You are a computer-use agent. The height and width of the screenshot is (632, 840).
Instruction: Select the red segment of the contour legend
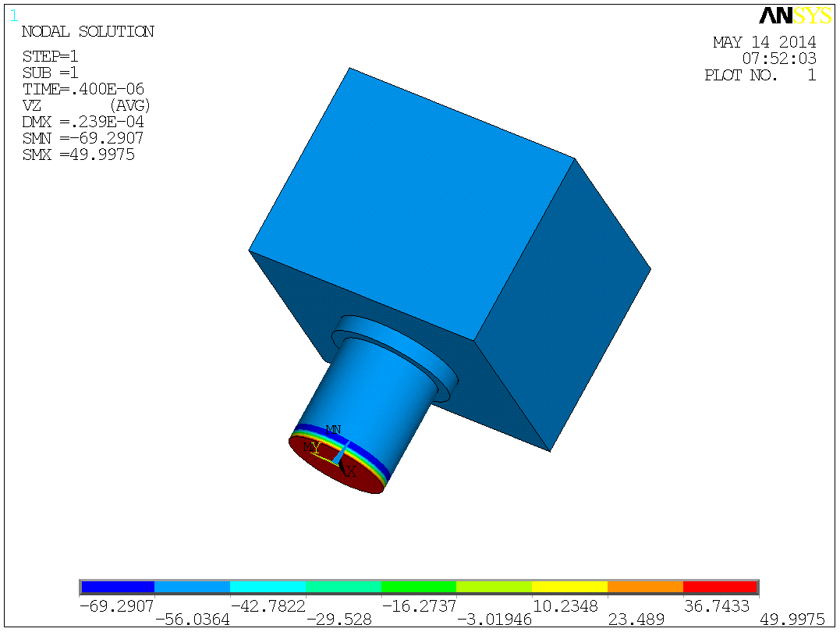tap(718, 586)
